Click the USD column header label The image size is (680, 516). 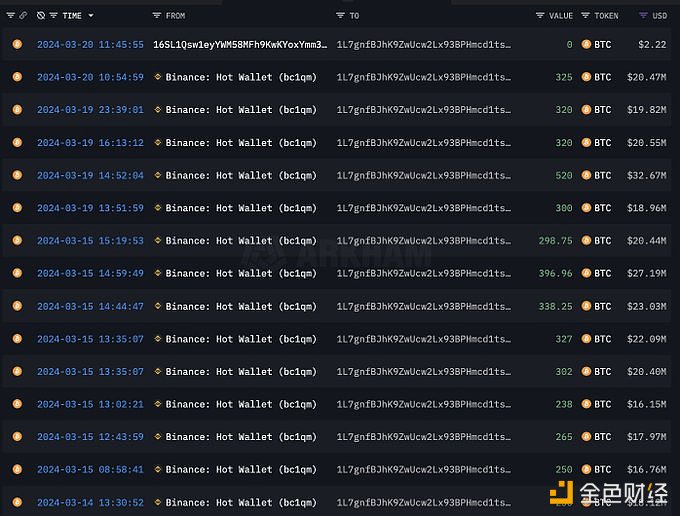[660, 16]
